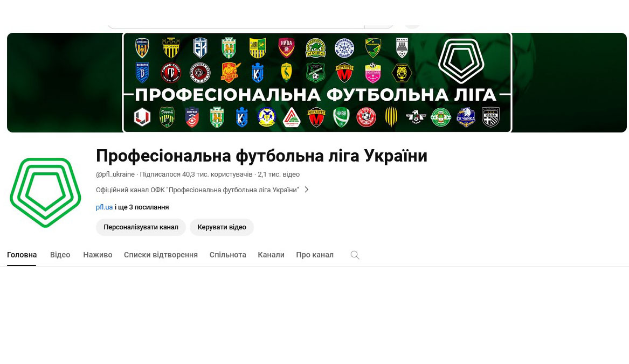Open 'Керувати відео' to manage videos
Viewport: 629px width, 364px height.
(222, 227)
